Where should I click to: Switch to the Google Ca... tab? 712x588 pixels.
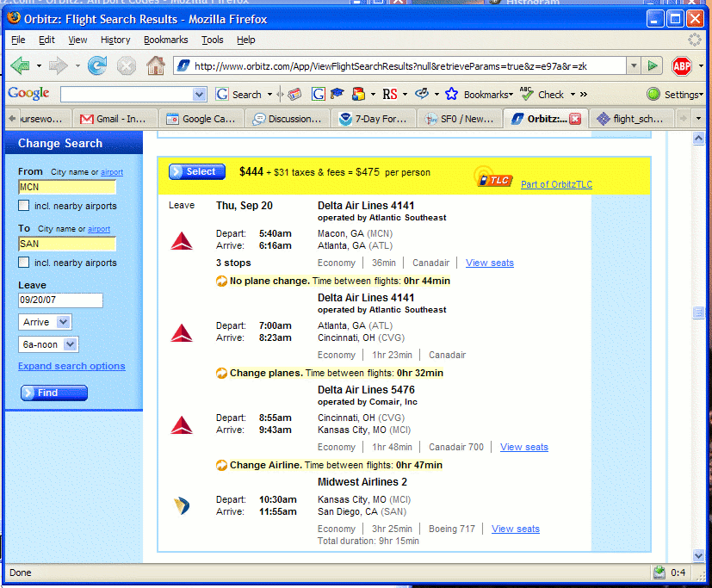pyautogui.click(x=201, y=119)
